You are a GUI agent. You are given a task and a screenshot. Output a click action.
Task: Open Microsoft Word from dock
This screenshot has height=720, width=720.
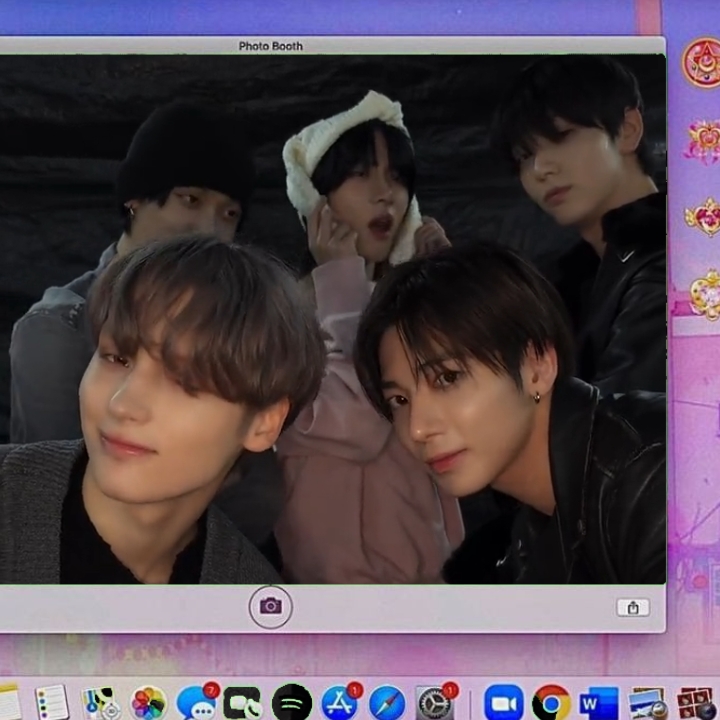599,702
